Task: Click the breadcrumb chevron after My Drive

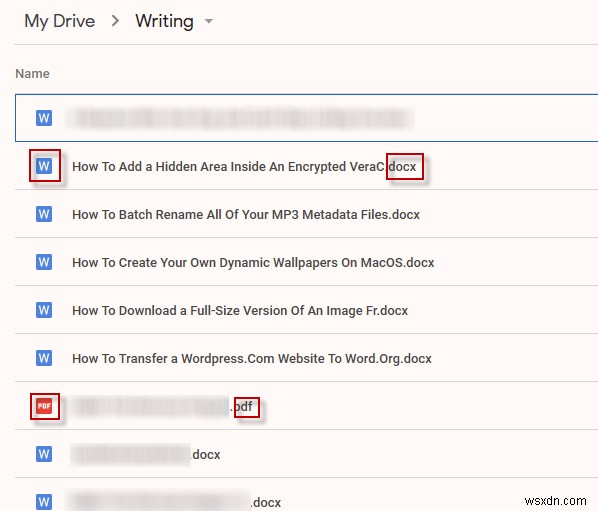Action: (x=115, y=21)
